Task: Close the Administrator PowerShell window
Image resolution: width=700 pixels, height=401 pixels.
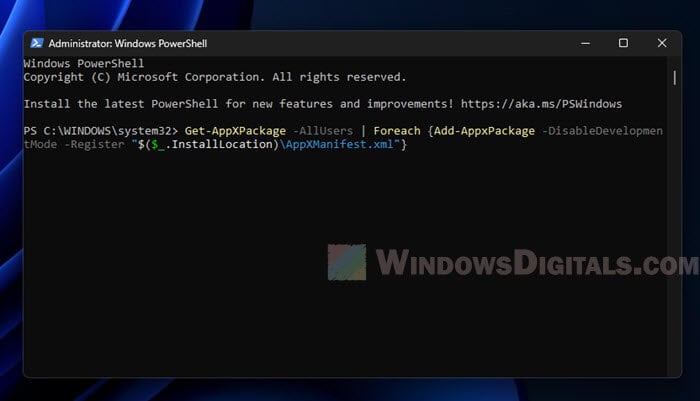Action: click(662, 43)
